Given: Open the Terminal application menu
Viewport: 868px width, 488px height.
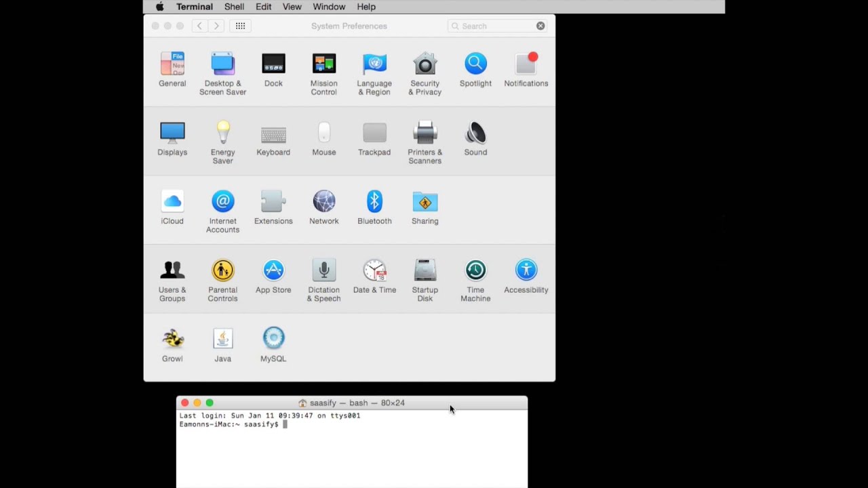Looking at the screenshot, I should point(195,7).
